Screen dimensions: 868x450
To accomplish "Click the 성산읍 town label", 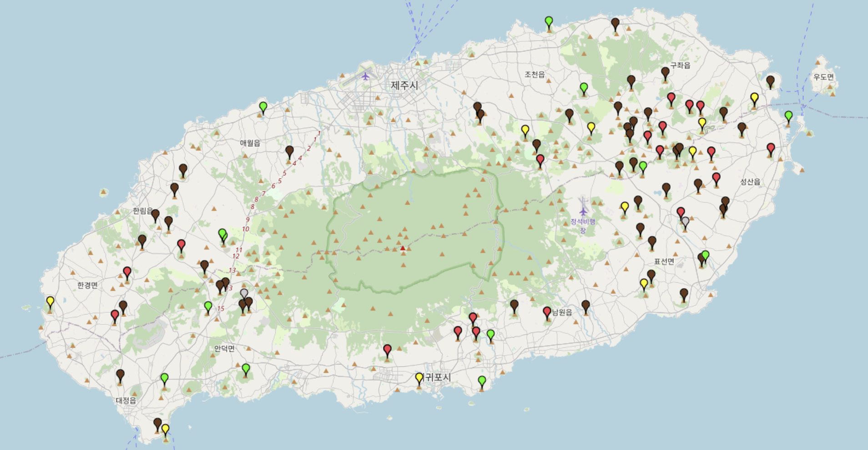I will click(750, 182).
